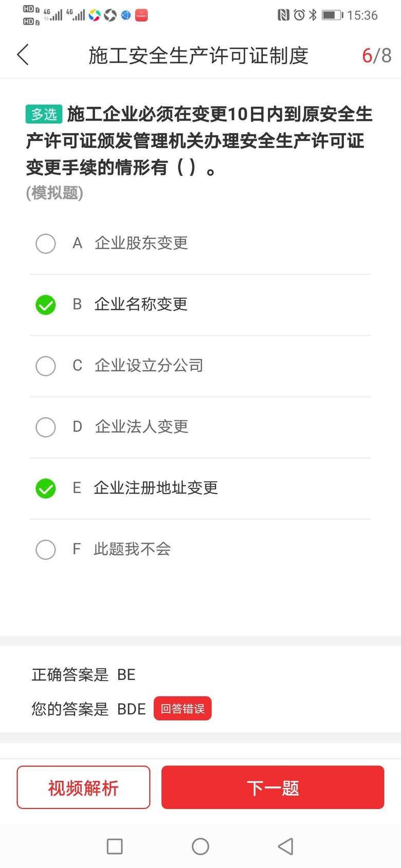Tap the 回答错误 red badge

[183, 709]
